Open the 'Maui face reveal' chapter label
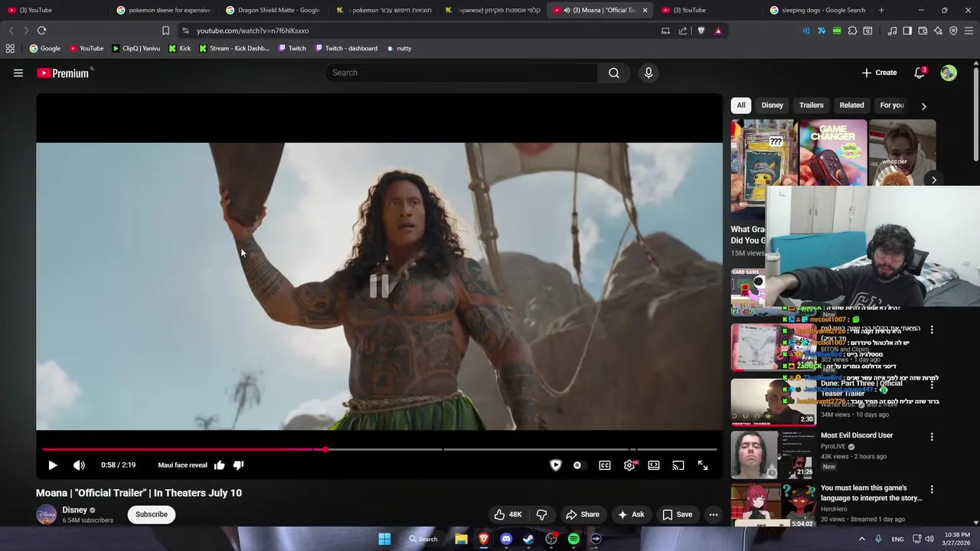980x551 pixels. [x=182, y=465]
